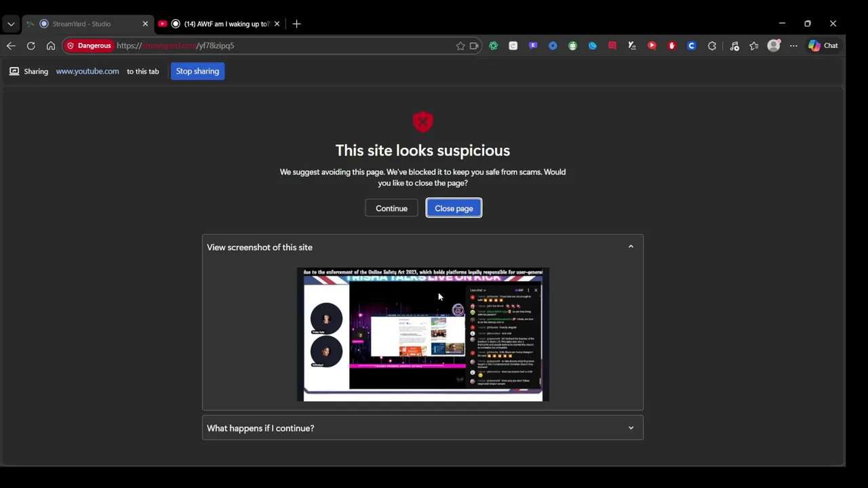Click the Close page button

click(454, 208)
